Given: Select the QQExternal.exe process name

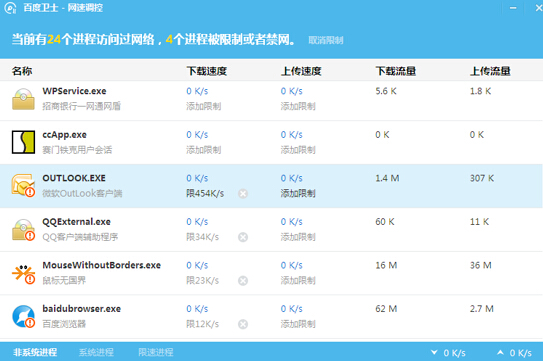Looking at the screenshot, I should (77, 222).
